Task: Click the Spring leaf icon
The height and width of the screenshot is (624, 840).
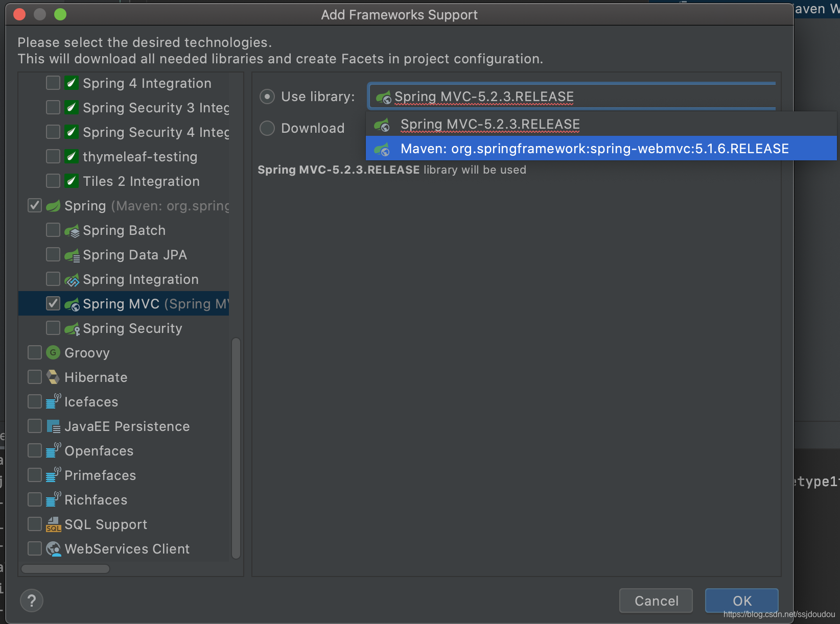Action: (x=53, y=205)
